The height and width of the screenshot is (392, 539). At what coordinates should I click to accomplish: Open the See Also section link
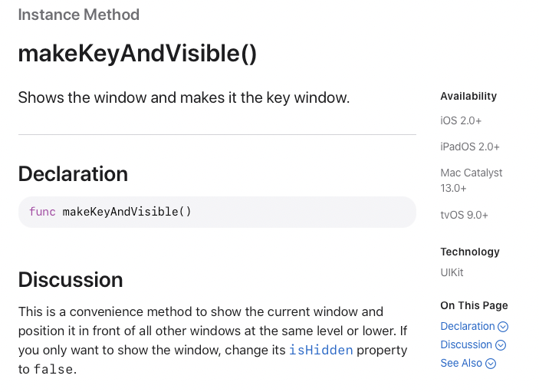pyautogui.click(x=462, y=363)
